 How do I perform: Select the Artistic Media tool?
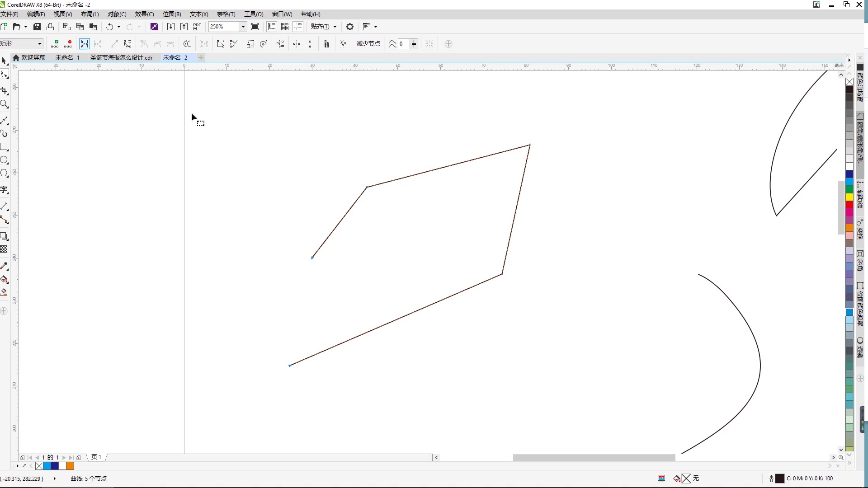pyautogui.click(x=4, y=134)
